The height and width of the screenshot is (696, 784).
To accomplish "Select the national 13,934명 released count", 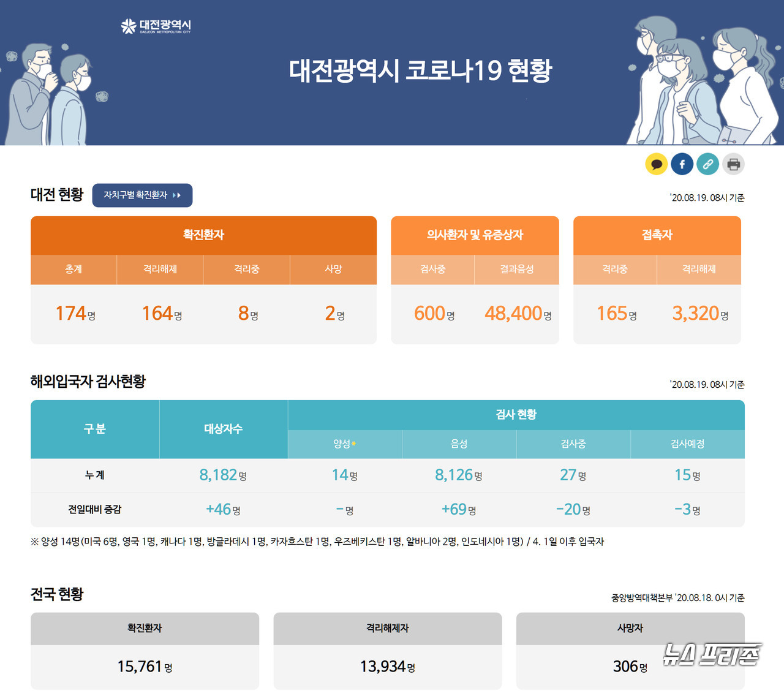I will tap(388, 667).
